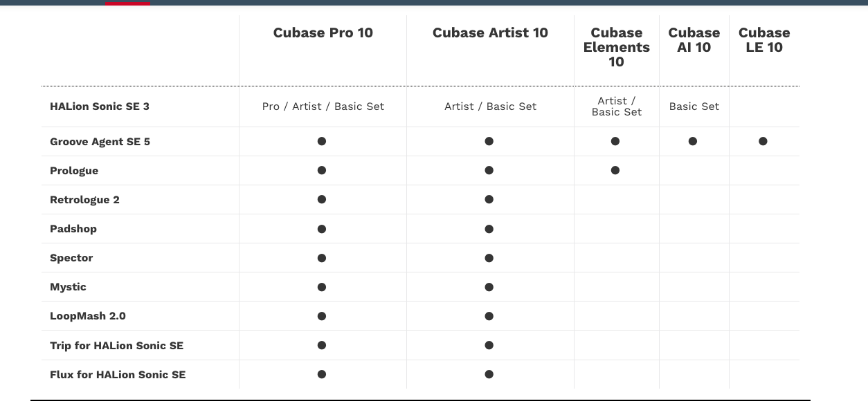This screenshot has height=408, width=868.
Task: Click the red active tab indicator at top
Action: (x=128, y=3)
